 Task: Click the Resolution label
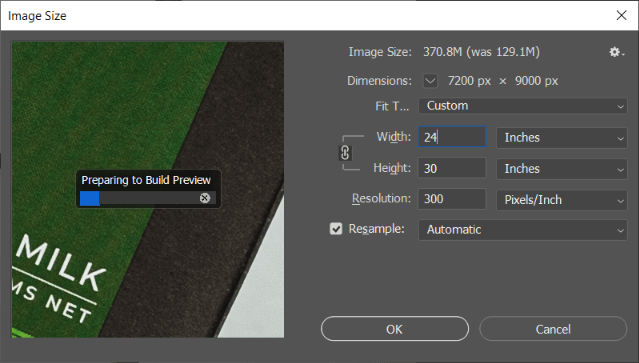coord(381,199)
